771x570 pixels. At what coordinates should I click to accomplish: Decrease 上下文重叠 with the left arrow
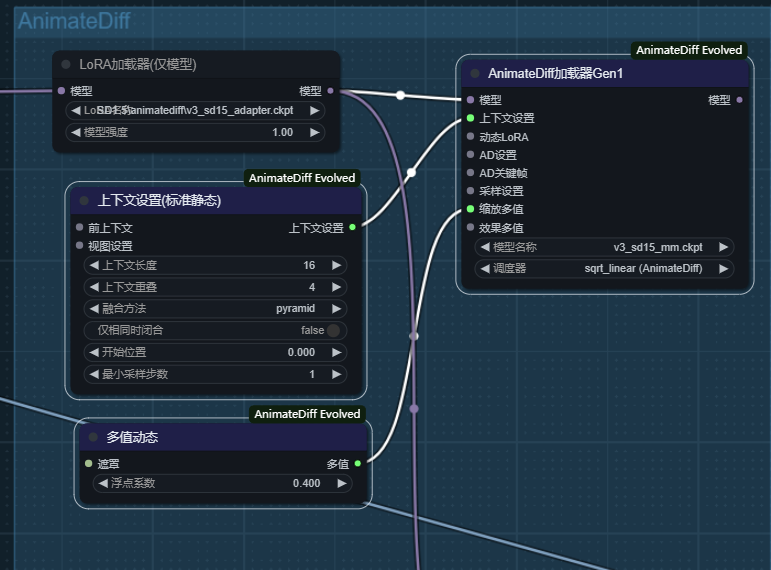94,287
